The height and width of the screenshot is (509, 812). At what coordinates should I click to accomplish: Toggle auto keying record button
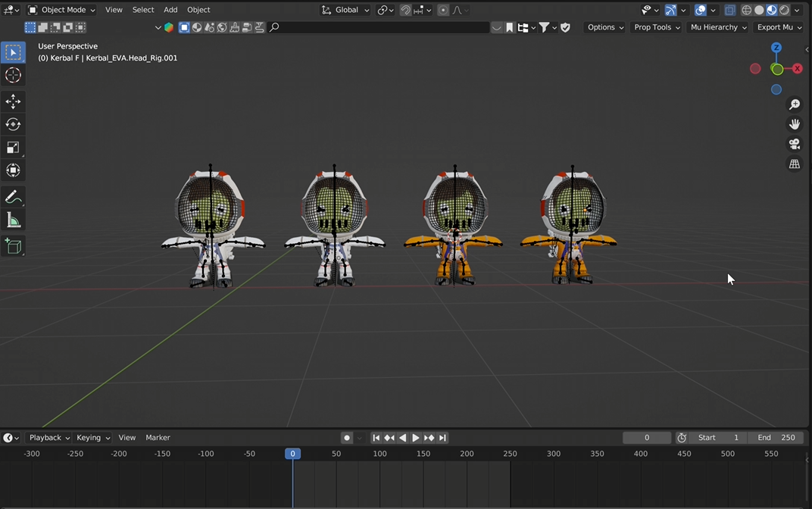(346, 438)
